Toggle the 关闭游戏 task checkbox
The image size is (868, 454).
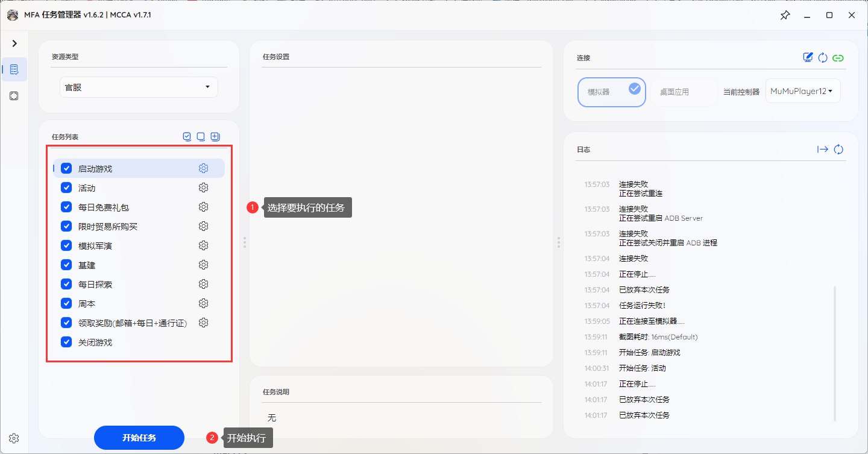coord(66,342)
